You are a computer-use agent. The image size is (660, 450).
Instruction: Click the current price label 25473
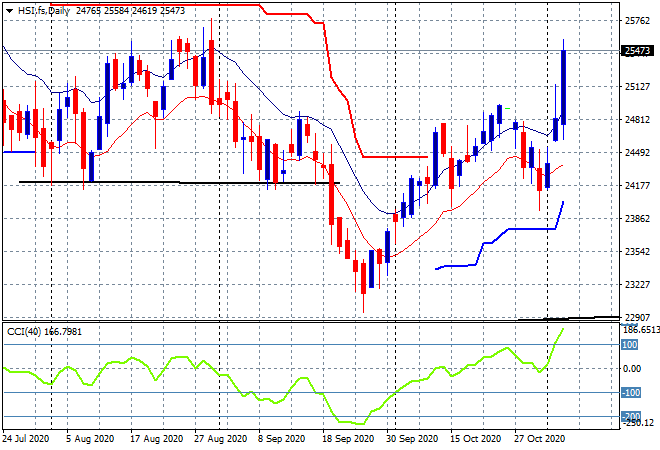pos(637,51)
